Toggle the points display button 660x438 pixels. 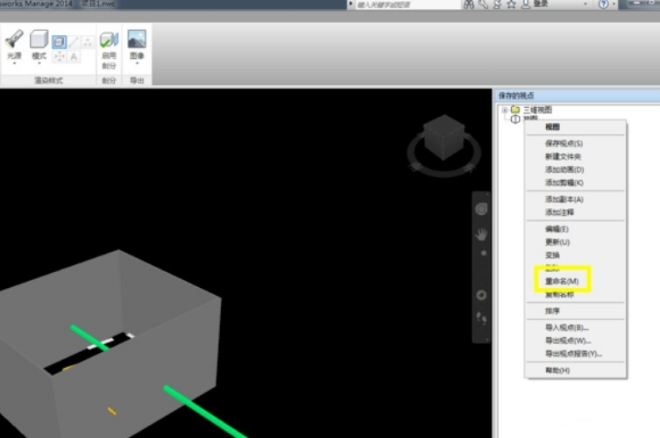87,42
